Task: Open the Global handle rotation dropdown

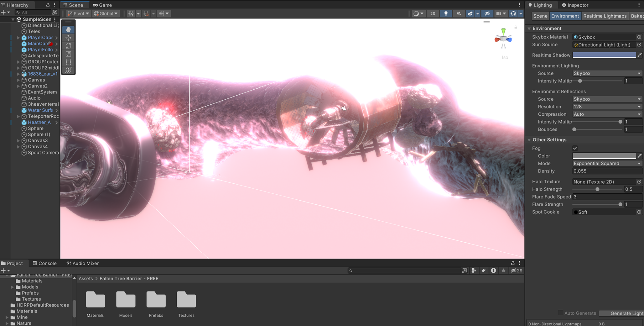Action: click(x=106, y=13)
